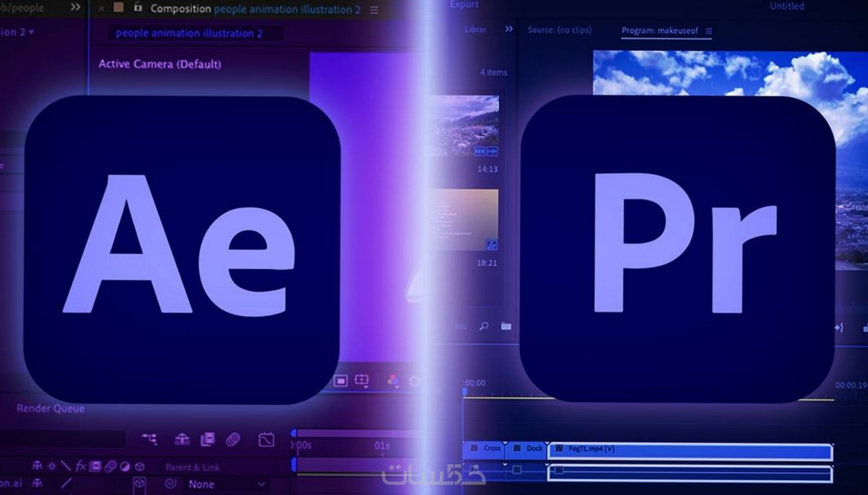Toggle the shy switch on the .ai layer
This screenshot has height=495, width=868.
pos(37,483)
